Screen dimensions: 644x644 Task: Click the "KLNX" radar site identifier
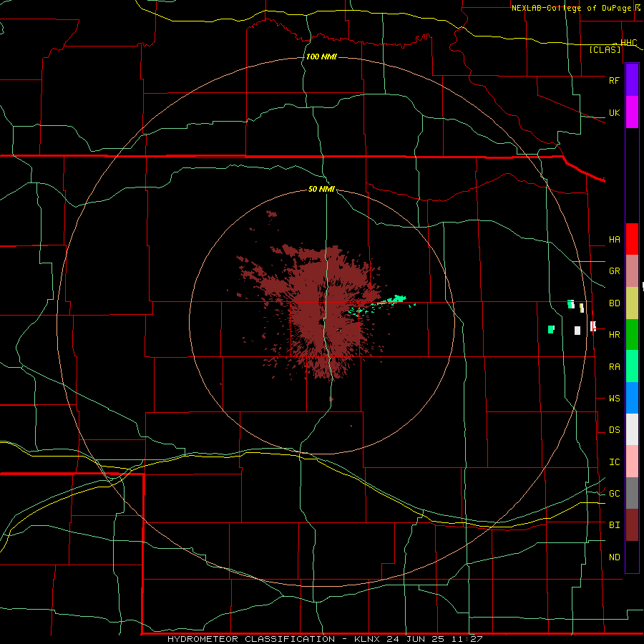pos(366,639)
